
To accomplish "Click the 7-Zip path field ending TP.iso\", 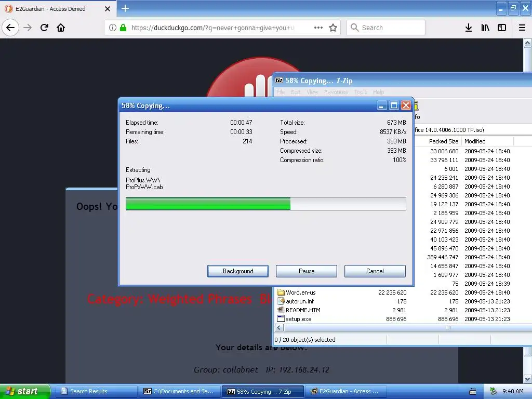I will (x=473, y=130).
